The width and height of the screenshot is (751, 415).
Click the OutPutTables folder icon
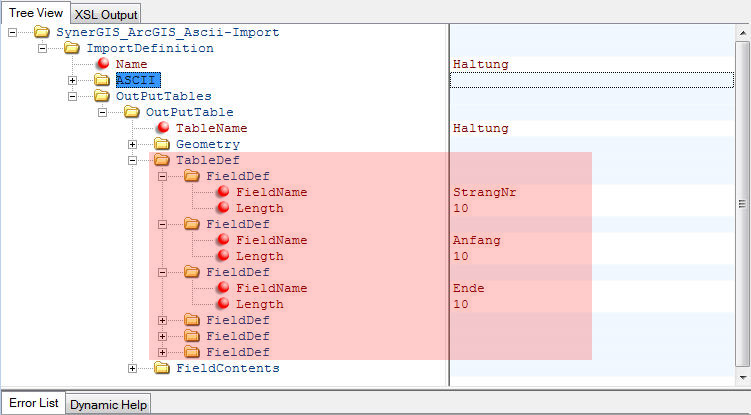(x=102, y=96)
